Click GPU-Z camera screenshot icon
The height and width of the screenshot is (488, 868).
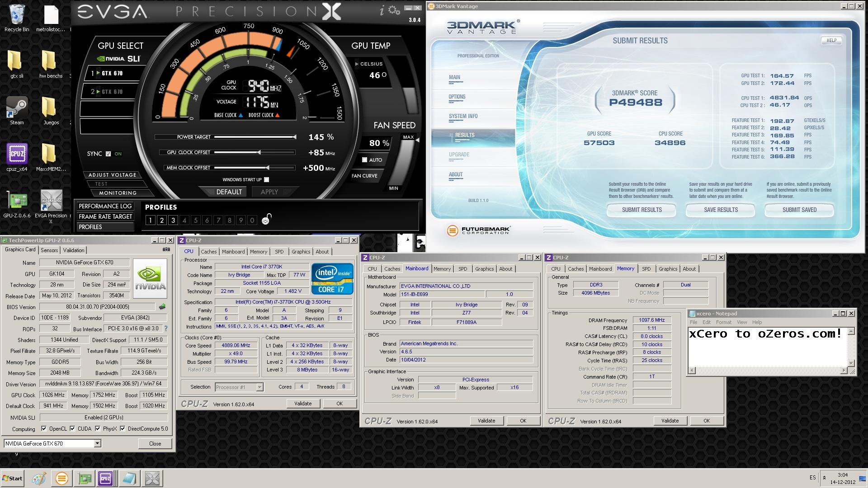[x=166, y=249]
